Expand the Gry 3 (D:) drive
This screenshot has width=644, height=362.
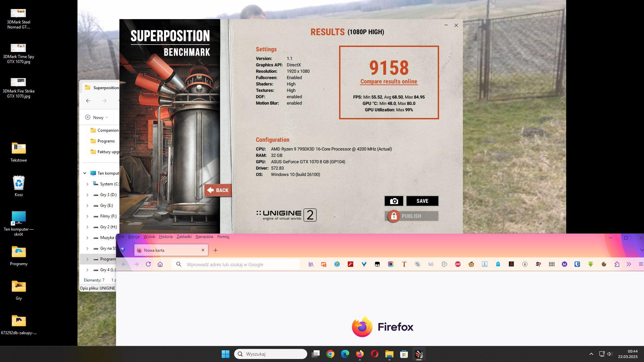tap(87, 195)
